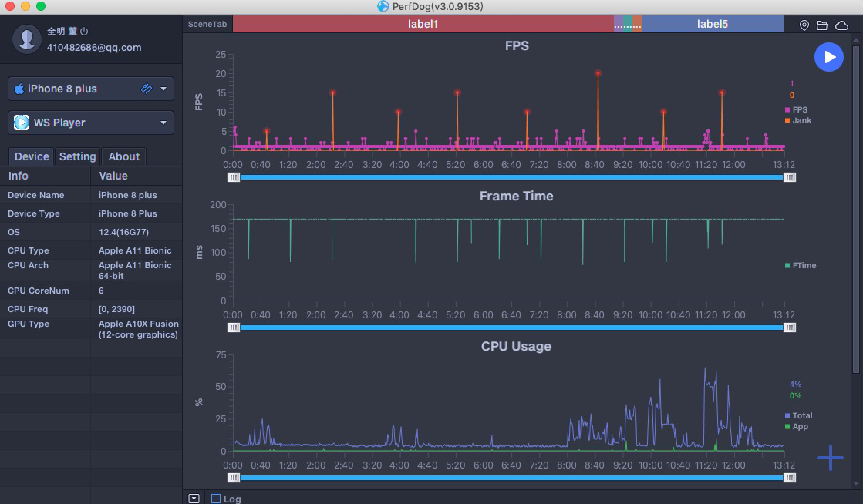Click the location marker icon in toolbar
Viewport: 863px width, 504px height.
(804, 25)
